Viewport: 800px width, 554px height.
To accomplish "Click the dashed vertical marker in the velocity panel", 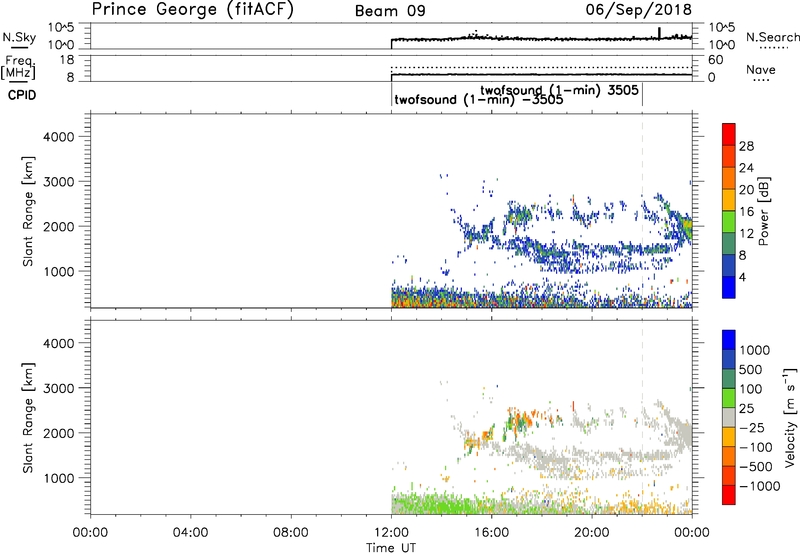I will point(642,416).
